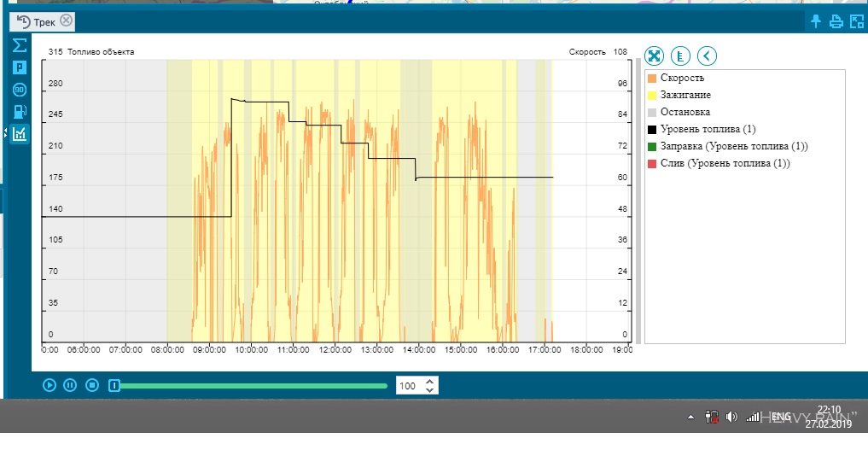Screen dimensions: 868x450
Task: Toggle Остановка series in legend
Action: pyautogui.click(x=684, y=112)
